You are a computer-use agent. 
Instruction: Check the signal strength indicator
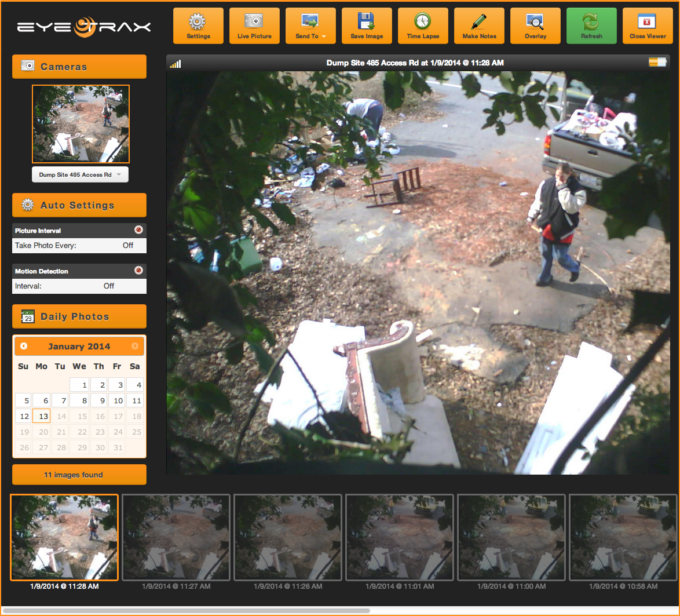tap(174, 63)
